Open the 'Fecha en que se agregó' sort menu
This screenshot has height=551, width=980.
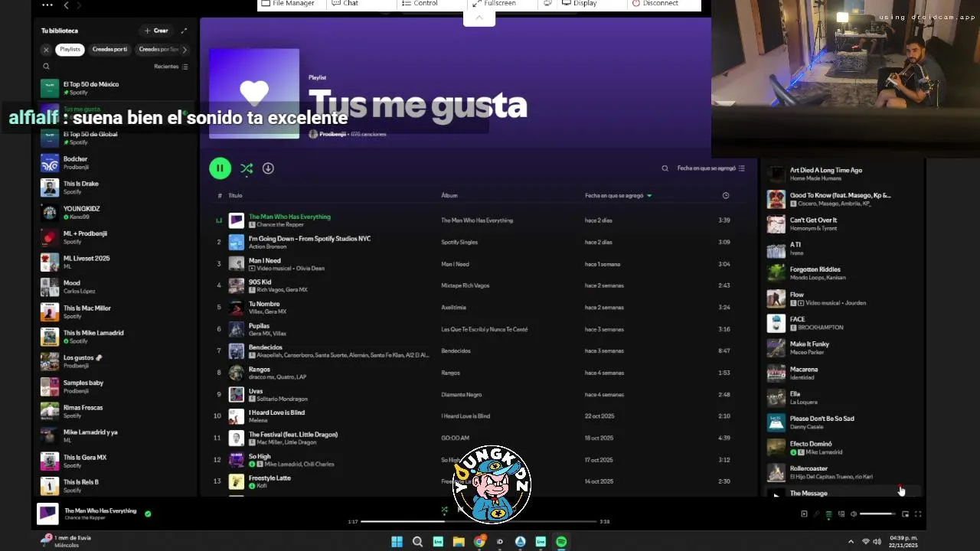click(711, 168)
